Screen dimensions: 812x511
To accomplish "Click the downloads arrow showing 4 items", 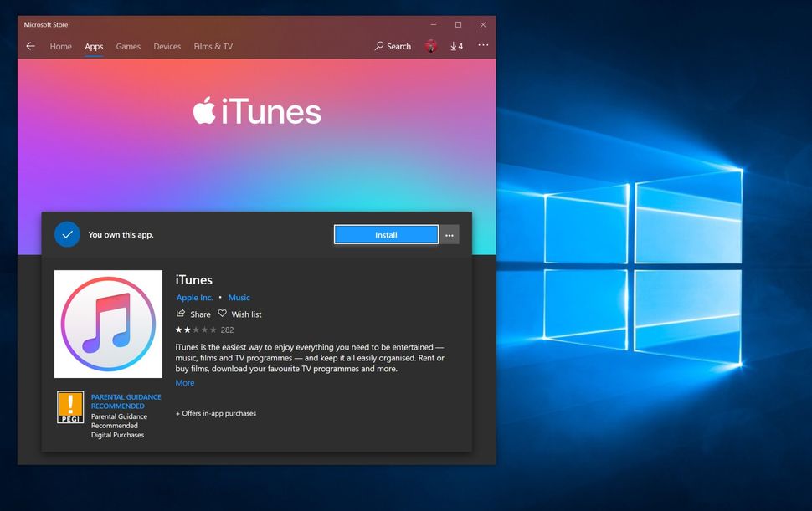I will click(457, 46).
